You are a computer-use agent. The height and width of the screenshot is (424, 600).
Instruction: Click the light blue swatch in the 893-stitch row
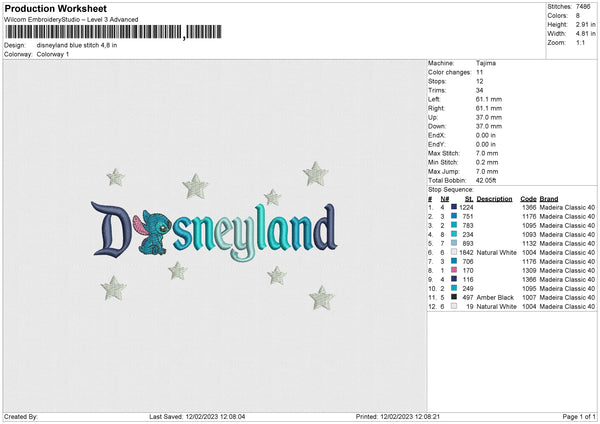click(x=454, y=243)
